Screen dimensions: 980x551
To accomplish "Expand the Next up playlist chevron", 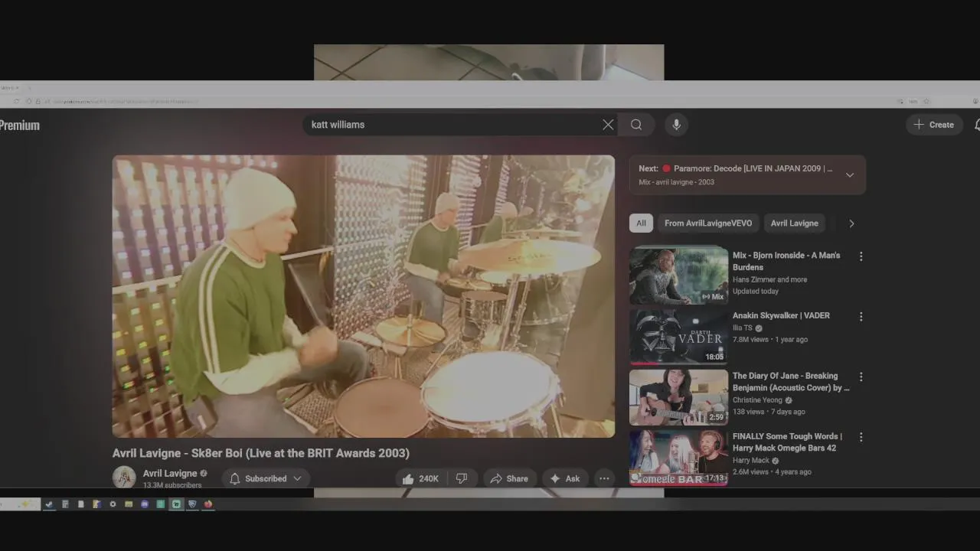I will 849,175.
